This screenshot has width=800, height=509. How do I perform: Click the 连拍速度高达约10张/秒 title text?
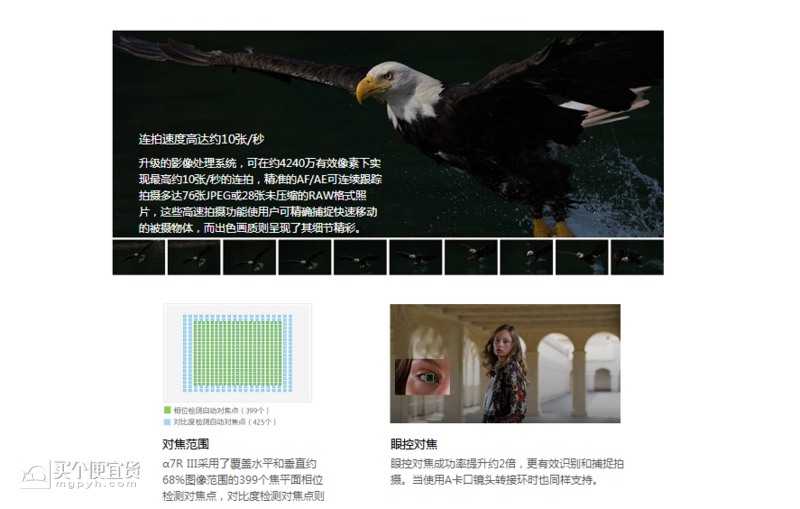pyautogui.click(x=201, y=139)
